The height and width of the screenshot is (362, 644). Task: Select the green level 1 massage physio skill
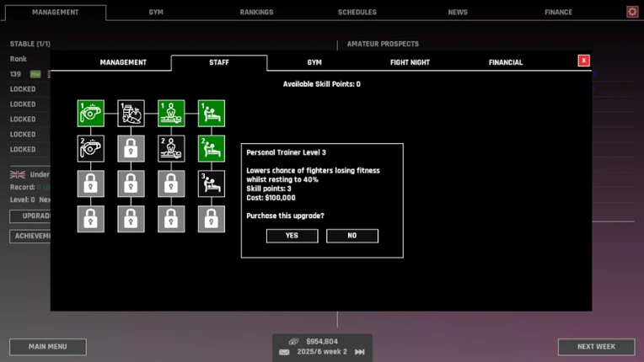coord(171,113)
